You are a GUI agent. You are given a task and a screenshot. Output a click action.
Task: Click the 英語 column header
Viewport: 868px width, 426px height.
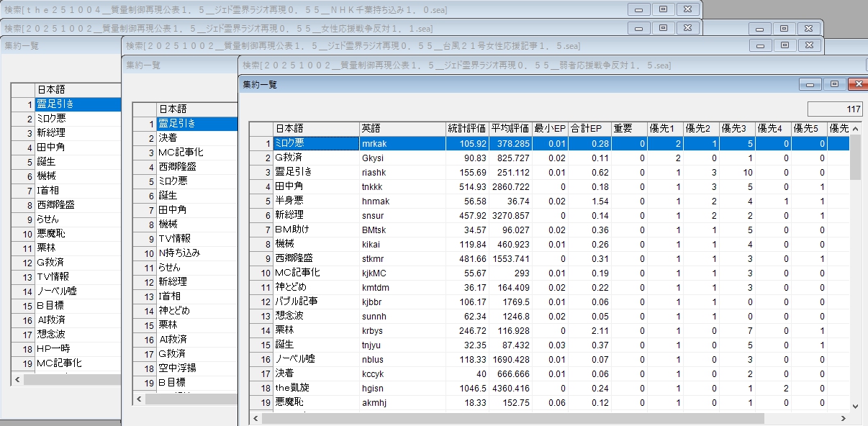point(402,129)
